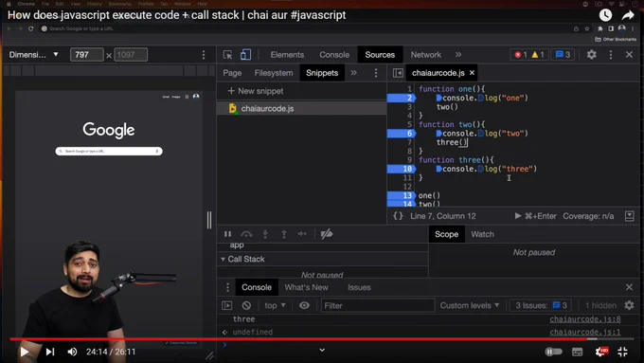
Task: Open the chaiaurcode.js:8 source link
Action: click(x=585, y=319)
